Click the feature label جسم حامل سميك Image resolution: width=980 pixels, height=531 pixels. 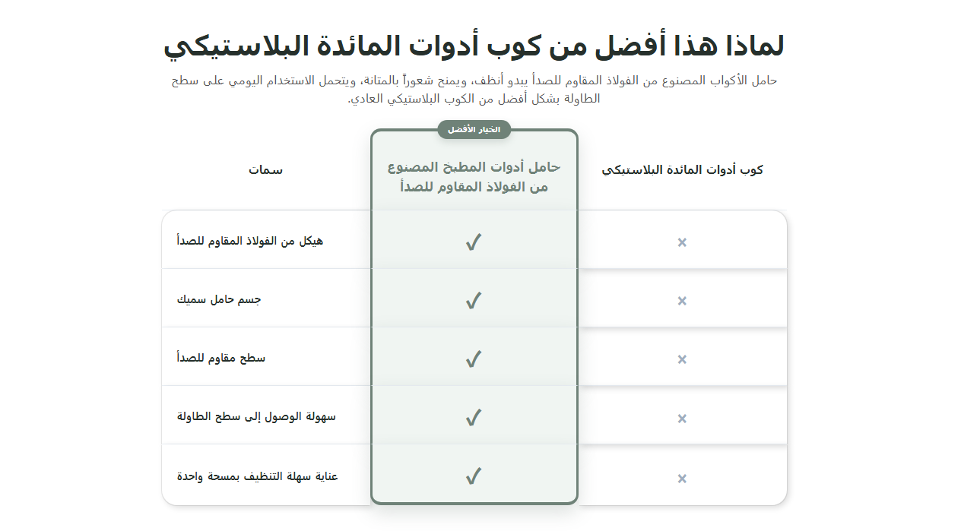pyautogui.click(x=219, y=299)
